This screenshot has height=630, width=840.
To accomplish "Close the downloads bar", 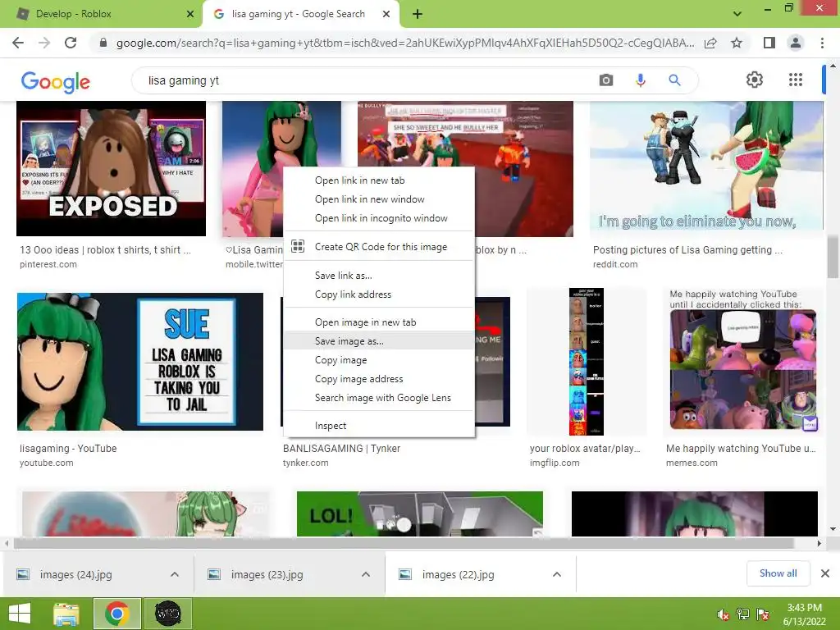I will pyautogui.click(x=825, y=573).
